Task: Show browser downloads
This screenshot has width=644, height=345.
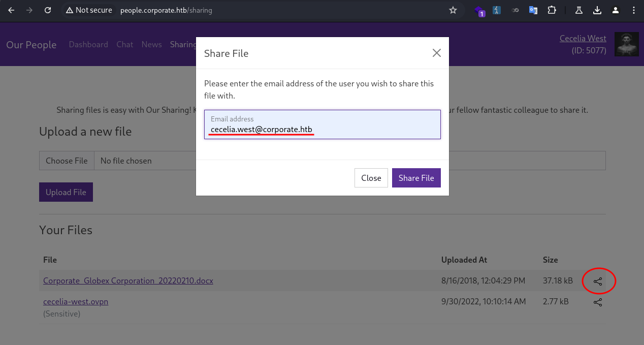Action: [x=597, y=10]
